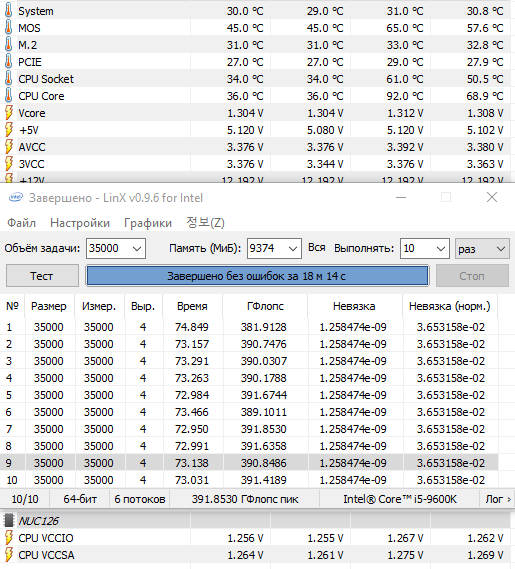Select the row with time 72.950
The width and height of the screenshot is (515, 569).
[x=249, y=429]
